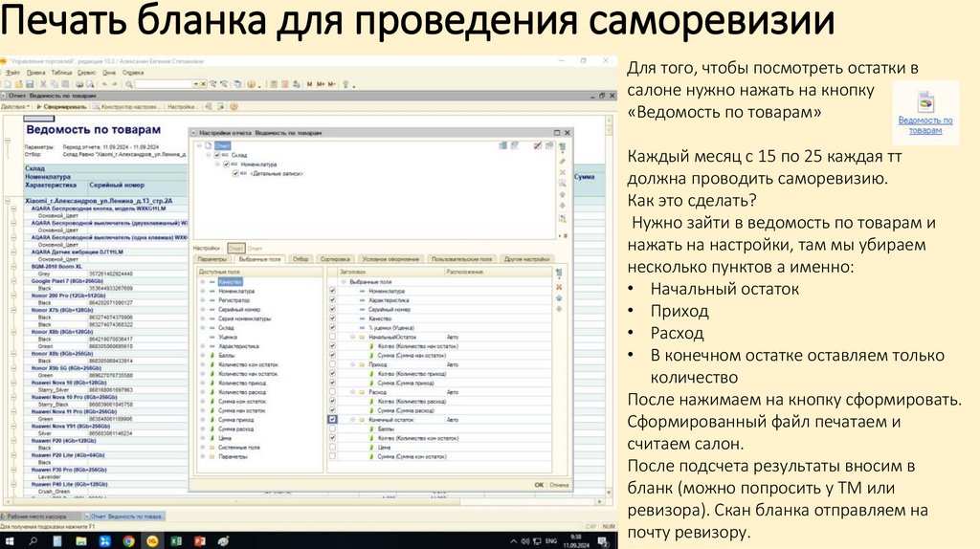Toggle the Баллы checkbox under Конечный остаток

332,428
